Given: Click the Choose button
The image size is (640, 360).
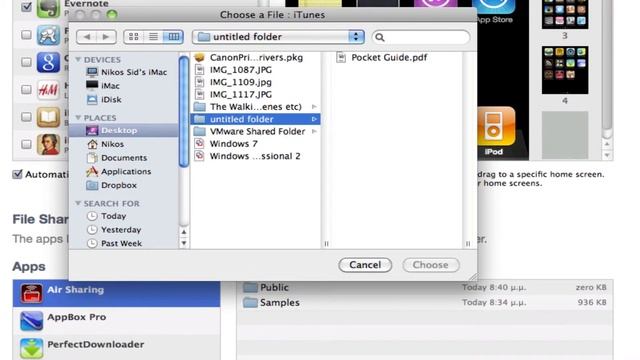Looking at the screenshot, I should pyautogui.click(x=431, y=265).
